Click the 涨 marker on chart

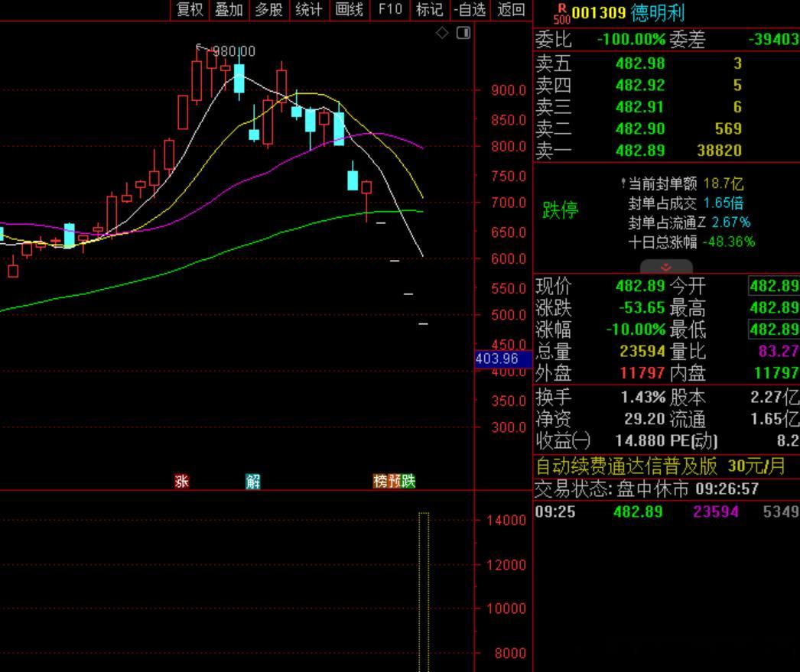tap(181, 482)
